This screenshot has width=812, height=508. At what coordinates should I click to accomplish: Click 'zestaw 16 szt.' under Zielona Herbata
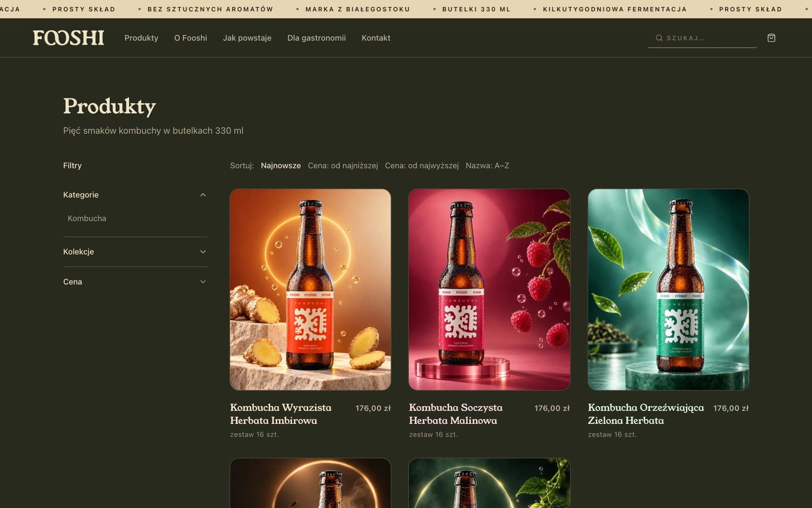[x=612, y=434]
